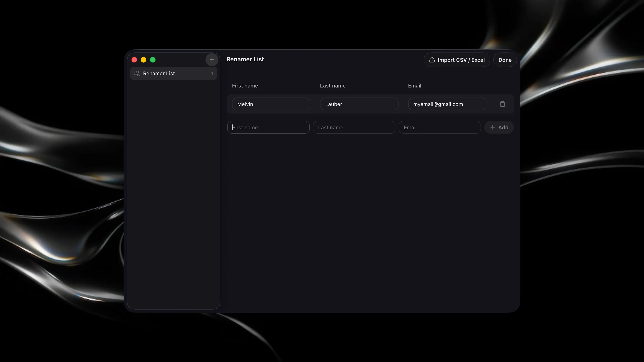The height and width of the screenshot is (362, 644).
Task: Edit the myemail@gmail.com email field
Action: click(447, 104)
